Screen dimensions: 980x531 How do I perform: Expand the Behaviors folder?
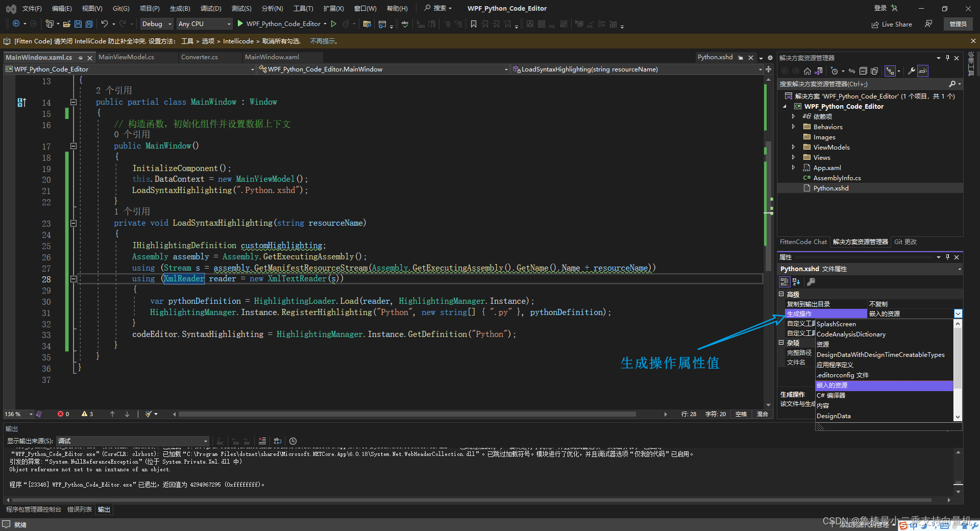(793, 127)
